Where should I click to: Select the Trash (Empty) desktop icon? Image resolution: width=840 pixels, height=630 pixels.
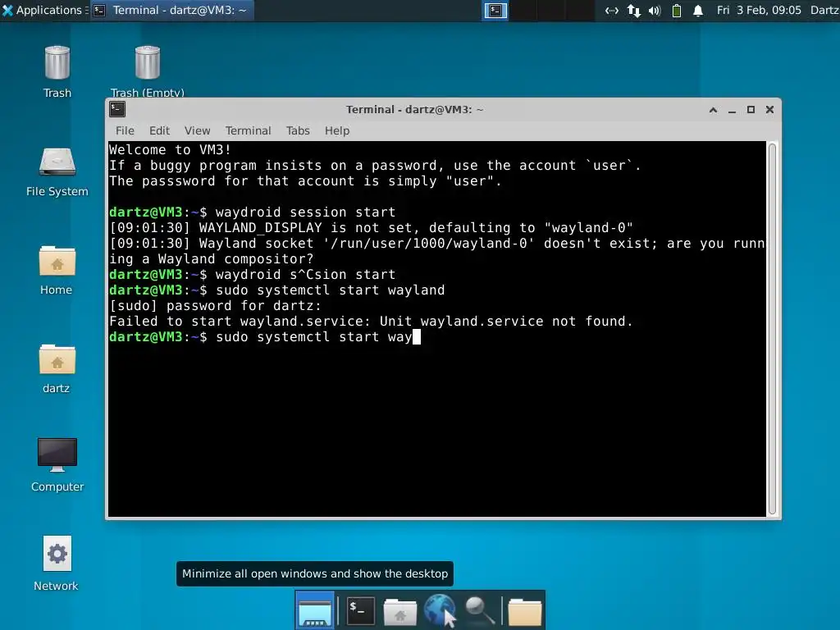(148, 72)
